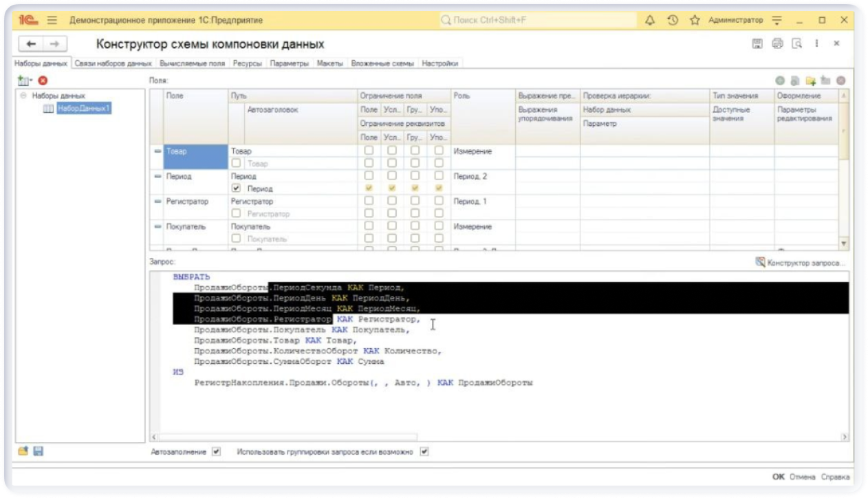Click the OK button

click(x=778, y=477)
